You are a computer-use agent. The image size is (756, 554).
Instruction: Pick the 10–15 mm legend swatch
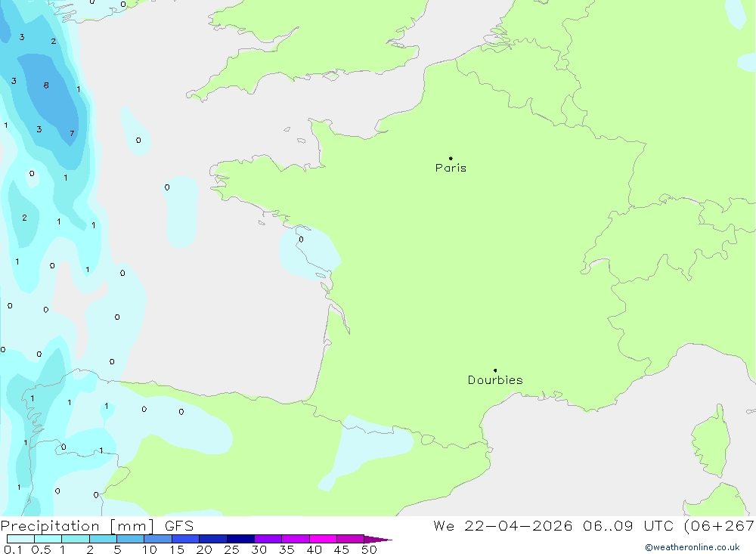click(158, 539)
